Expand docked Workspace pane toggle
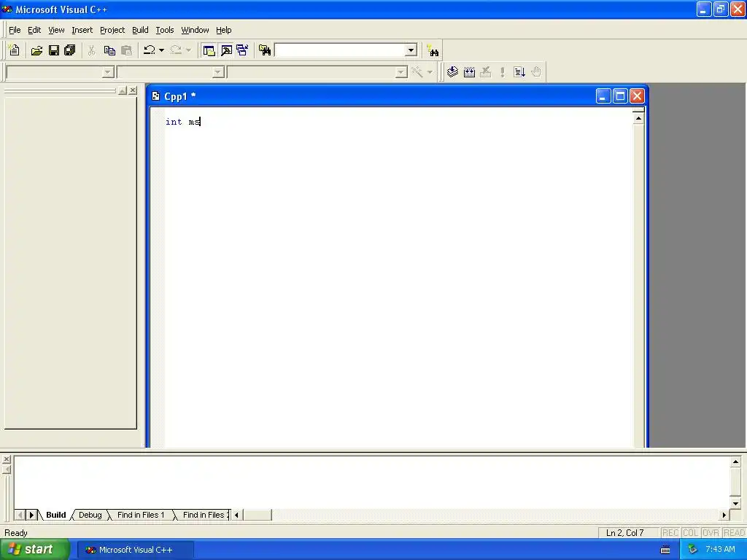Viewport: 747px width, 560px height. pyautogui.click(x=123, y=90)
